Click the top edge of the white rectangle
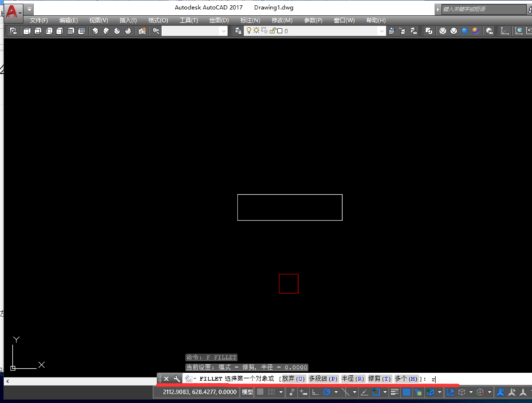Image resolution: width=532 pixels, height=403 pixels. click(x=289, y=195)
